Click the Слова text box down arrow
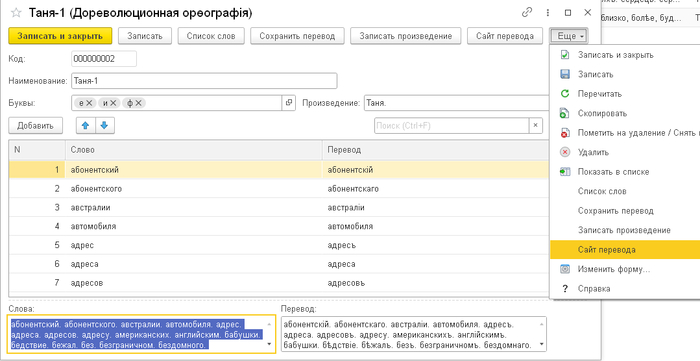The width and height of the screenshot is (700, 361). [x=269, y=344]
